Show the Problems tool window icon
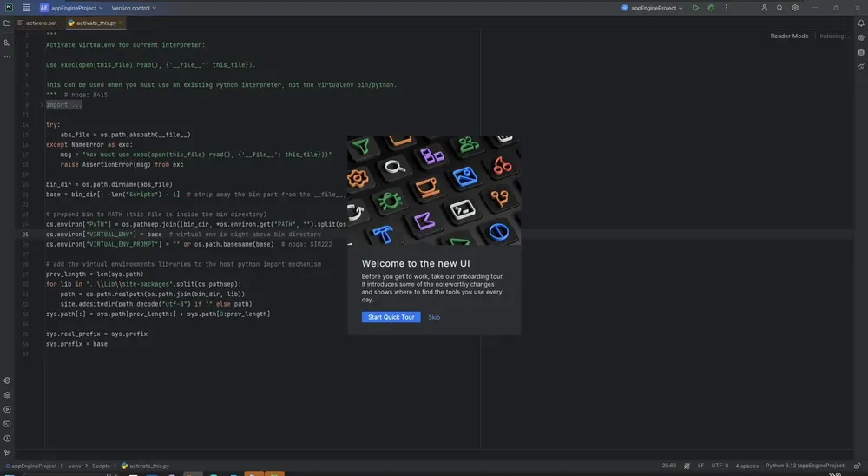 (x=7, y=439)
